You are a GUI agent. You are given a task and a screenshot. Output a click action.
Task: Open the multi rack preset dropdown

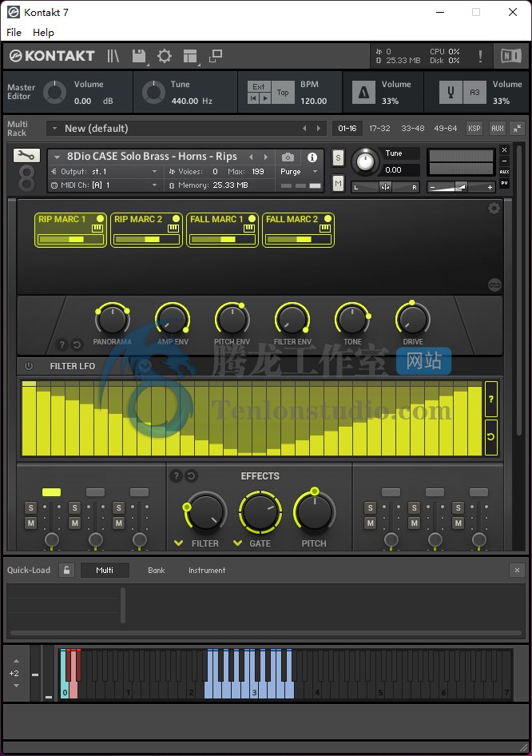pos(54,128)
